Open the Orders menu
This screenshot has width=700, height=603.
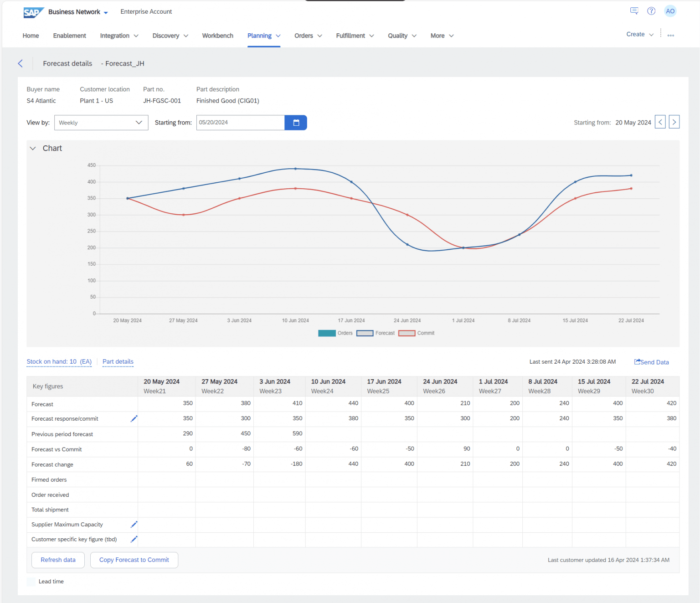tap(308, 36)
